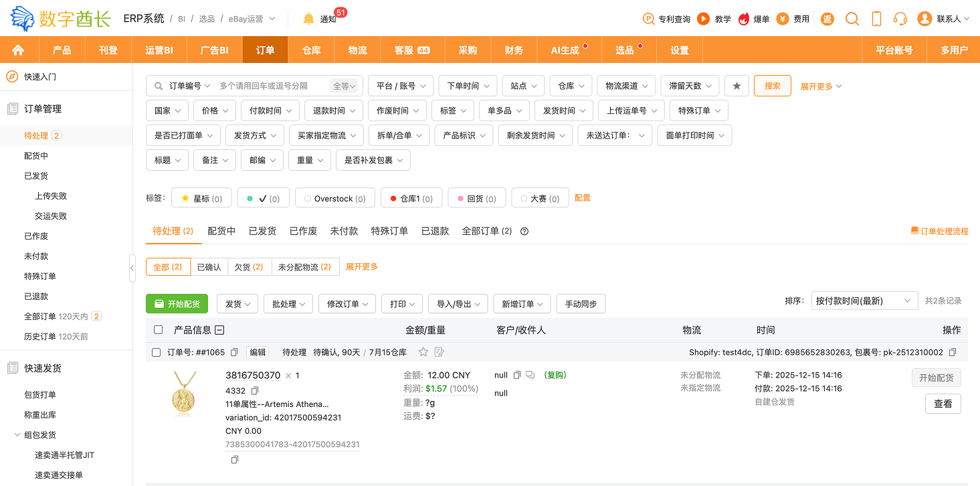Switch to the 已发货 tab
Screen dimensions: 980x486
pyautogui.click(x=262, y=231)
